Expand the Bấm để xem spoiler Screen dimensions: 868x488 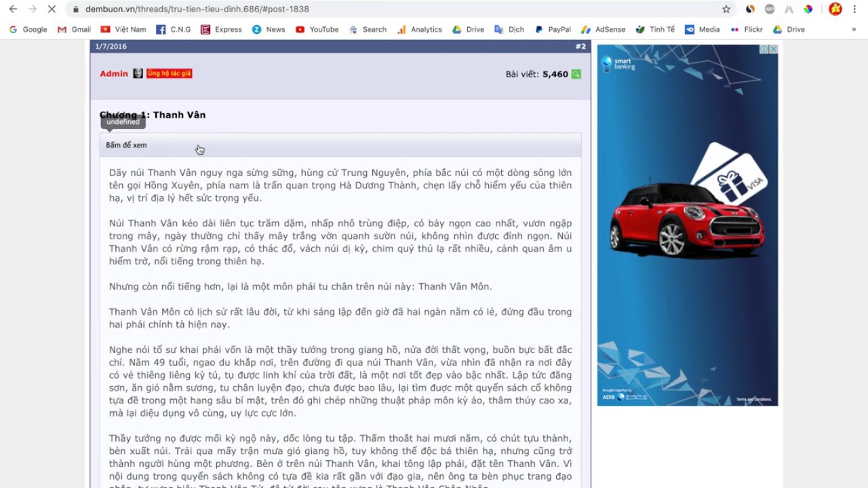340,145
